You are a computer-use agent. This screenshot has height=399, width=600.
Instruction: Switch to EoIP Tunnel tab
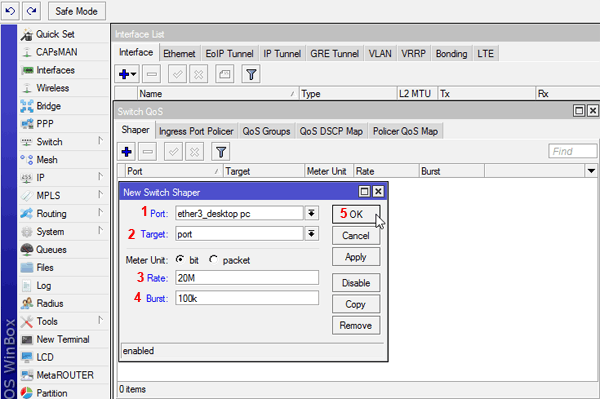(229, 54)
